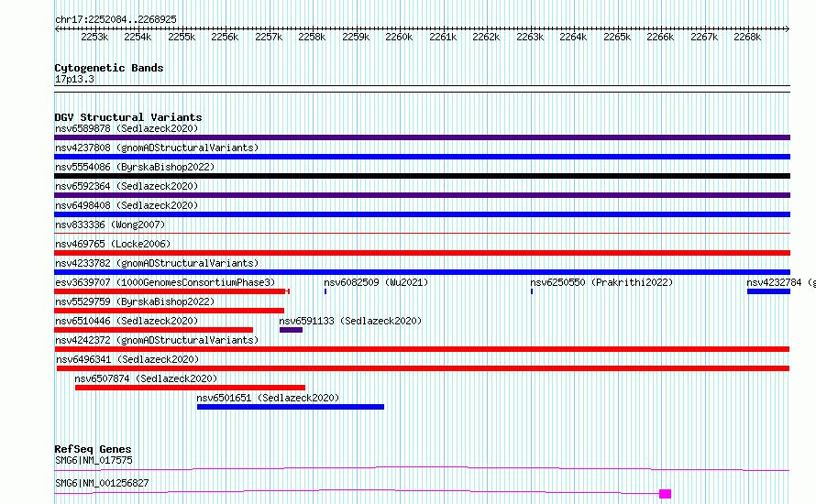Screen dimensions: 816x504
Task: Open the DGV Structural Variants track title
Action: pos(128,117)
